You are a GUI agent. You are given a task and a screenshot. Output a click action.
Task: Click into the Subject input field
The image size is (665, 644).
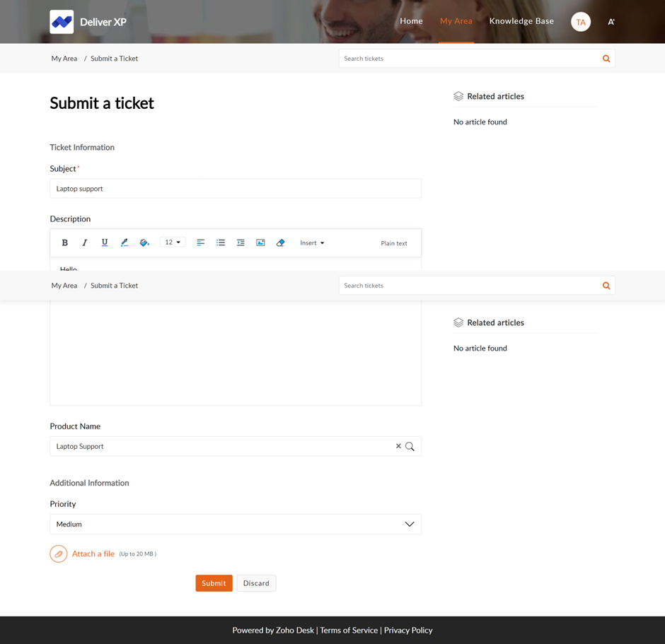click(x=236, y=189)
